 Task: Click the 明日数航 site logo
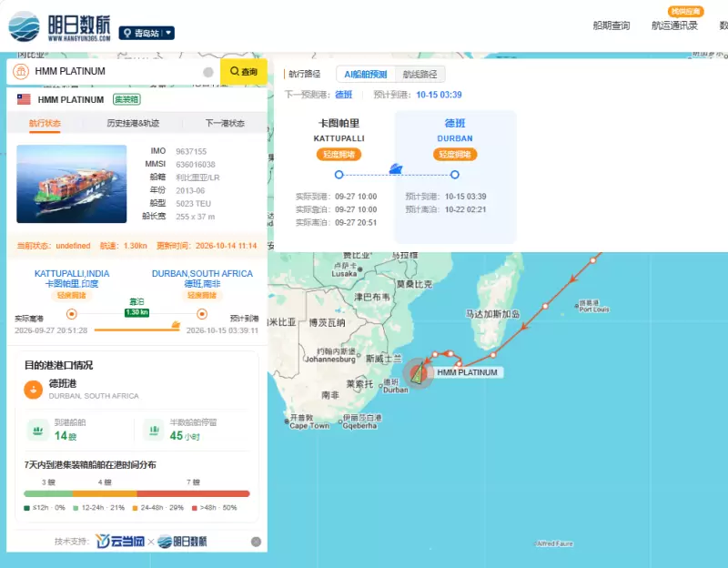tap(59, 26)
